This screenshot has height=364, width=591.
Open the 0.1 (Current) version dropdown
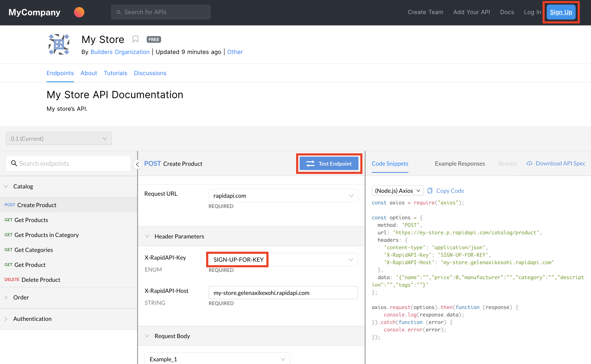point(59,138)
